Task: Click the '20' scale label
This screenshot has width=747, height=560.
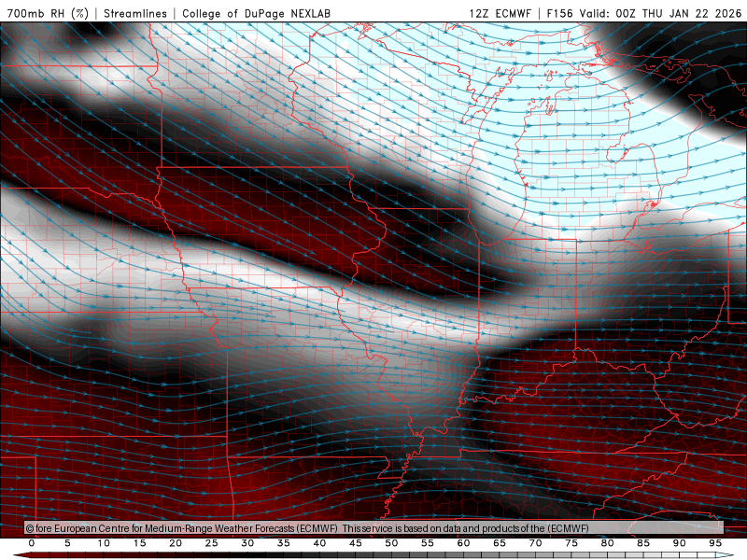Action: [x=176, y=543]
